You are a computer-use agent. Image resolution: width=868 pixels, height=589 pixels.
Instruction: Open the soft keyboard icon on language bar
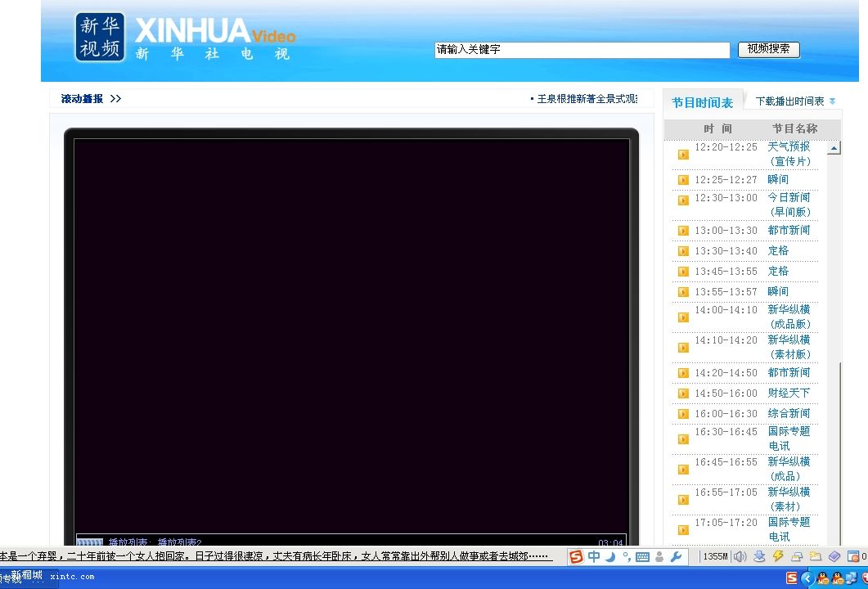click(x=642, y=556)
